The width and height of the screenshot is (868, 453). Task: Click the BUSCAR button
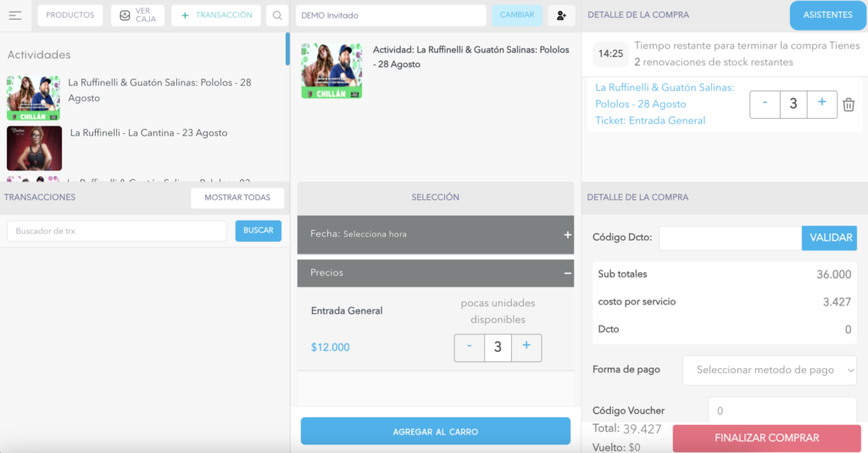258,231
